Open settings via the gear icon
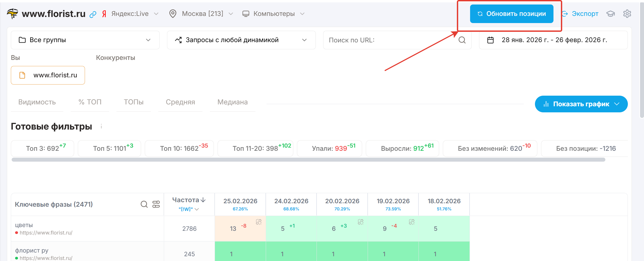This screenshot has height=261, width=644. tap(627, 14)
